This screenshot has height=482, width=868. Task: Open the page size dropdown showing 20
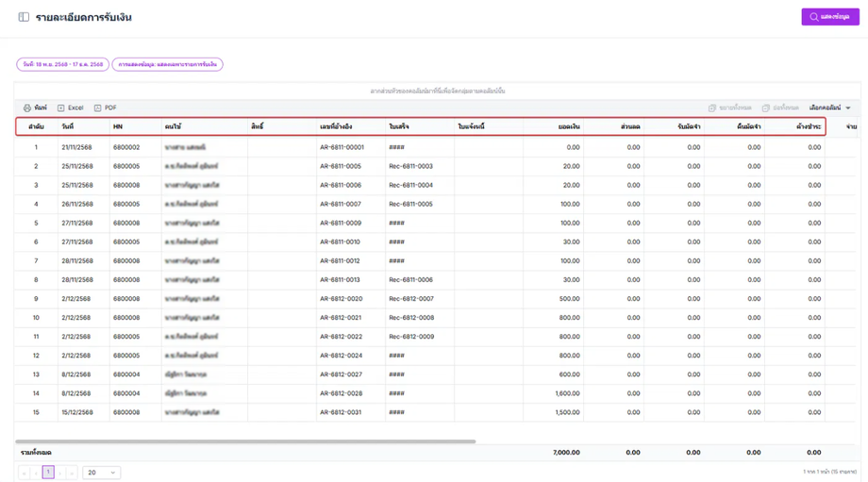pos(101,473)
